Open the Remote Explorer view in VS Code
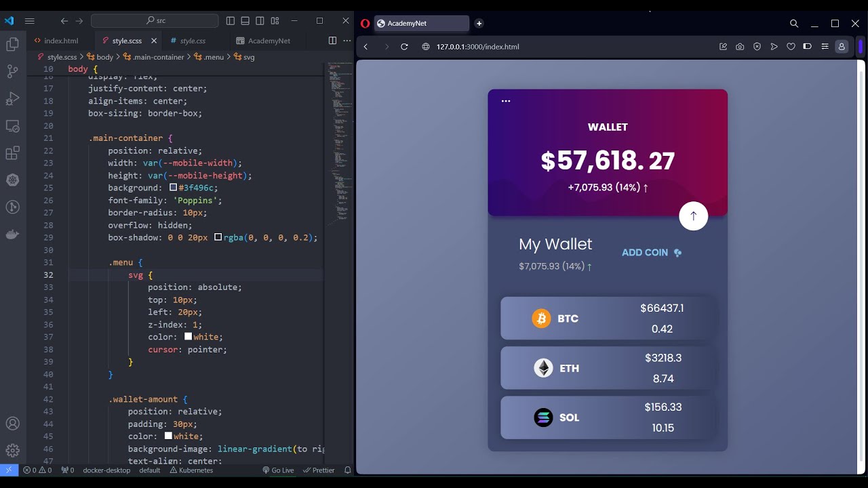The width and height of the screenshot is (868, 488). (x=12, y=126)
